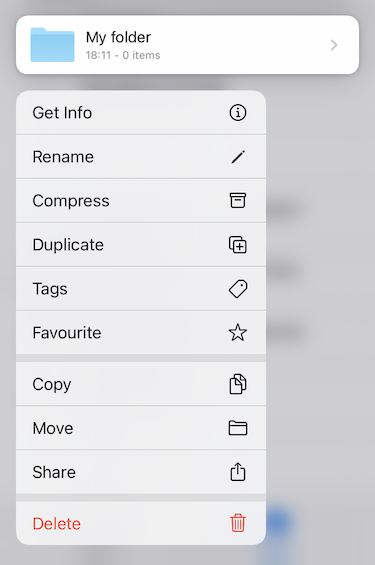Tap the Rename pencil icon
Viewport: 375px width, 565px height.
[x=238, y=157]
